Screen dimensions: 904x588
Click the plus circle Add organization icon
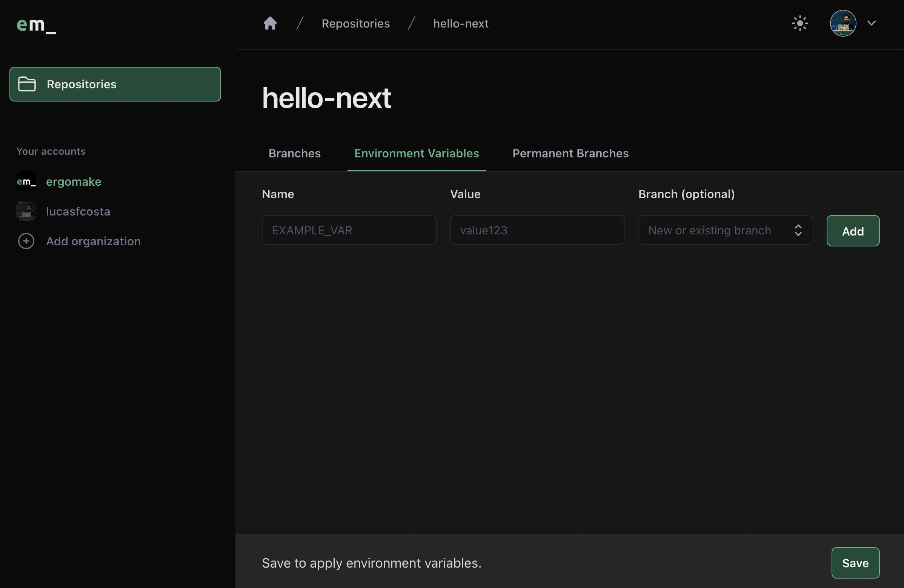[x=26, y=241]
